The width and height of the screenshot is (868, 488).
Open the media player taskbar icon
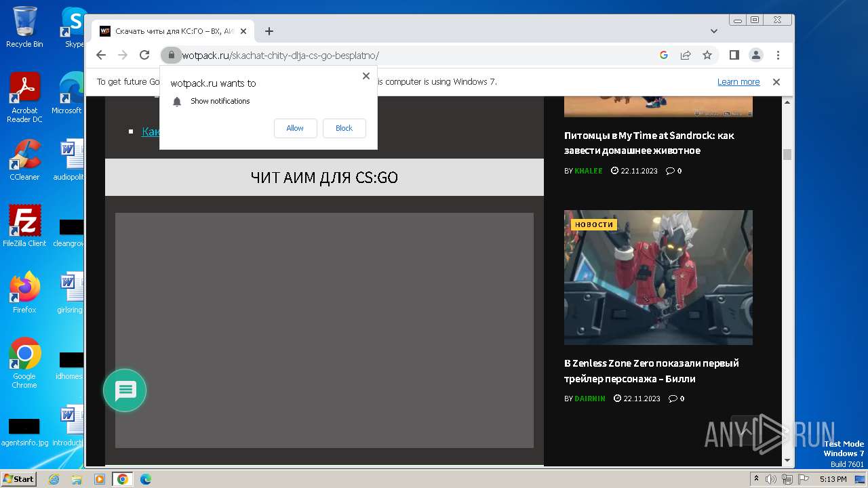pos(100,479)
